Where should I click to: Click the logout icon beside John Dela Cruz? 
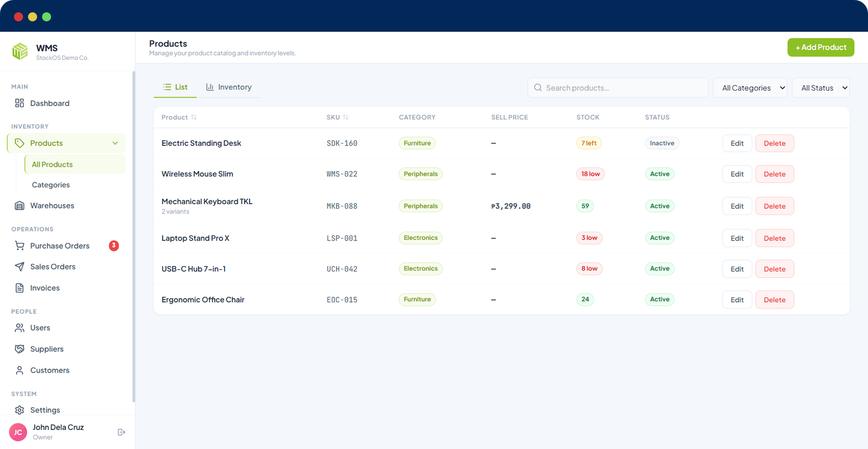point(122,432)
